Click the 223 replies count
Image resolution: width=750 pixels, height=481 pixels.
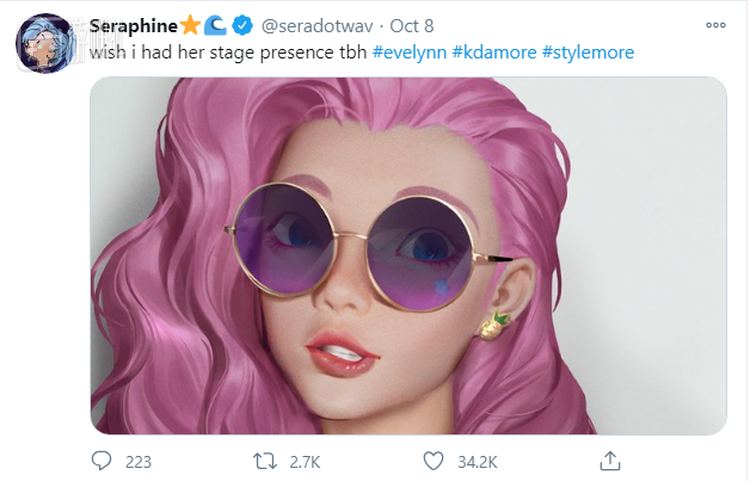(138, 462)
